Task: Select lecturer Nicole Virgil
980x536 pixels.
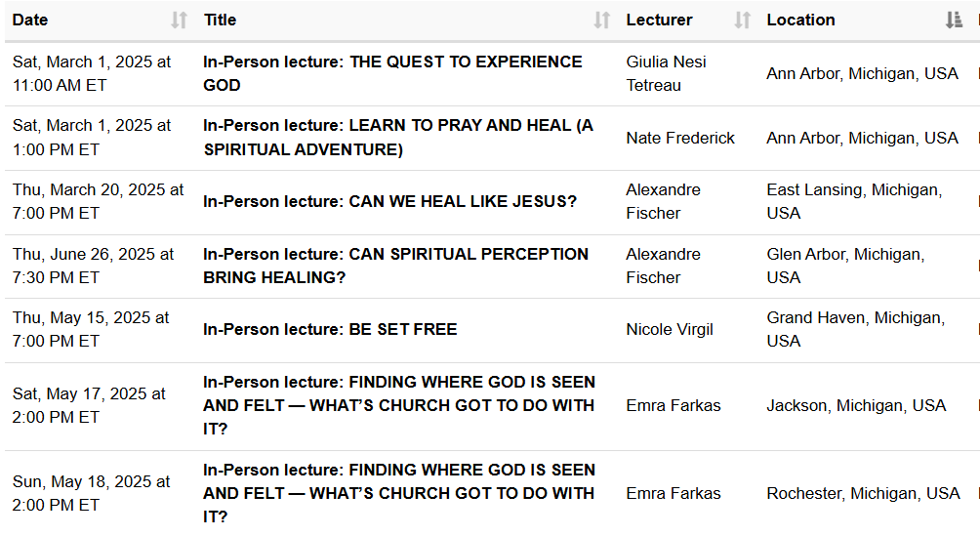Action: click(670, 330)
